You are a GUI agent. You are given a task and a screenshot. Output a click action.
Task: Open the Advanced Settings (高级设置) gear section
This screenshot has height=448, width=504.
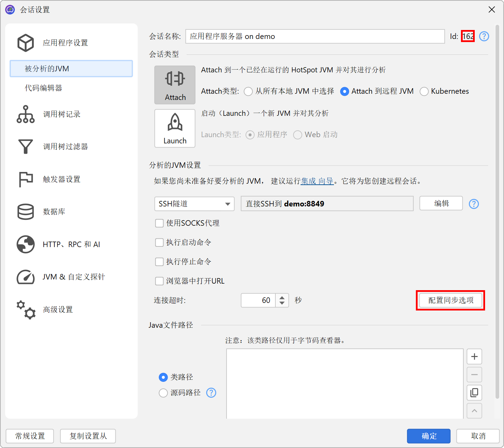[x=57, y=309]
